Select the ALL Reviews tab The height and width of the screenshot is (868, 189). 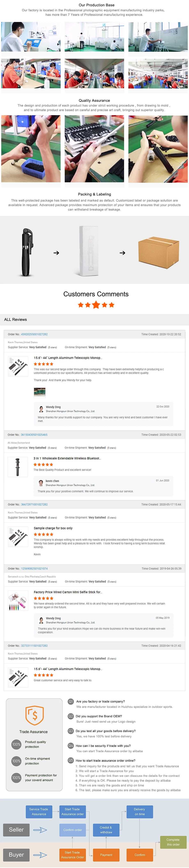point(15,319)
